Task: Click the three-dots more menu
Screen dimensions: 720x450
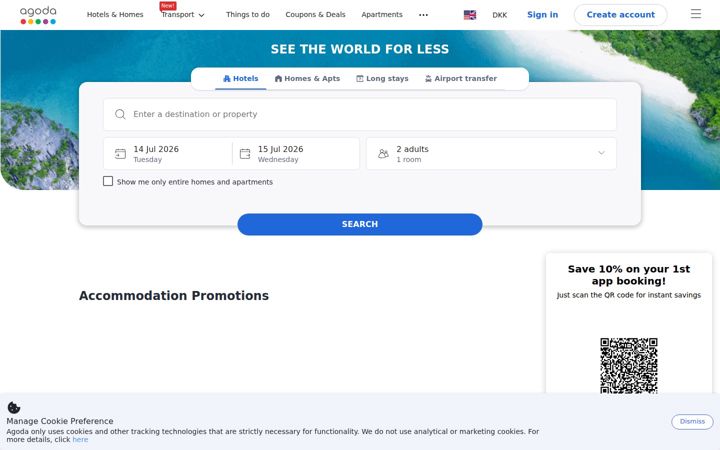Action: pos(423,15)
